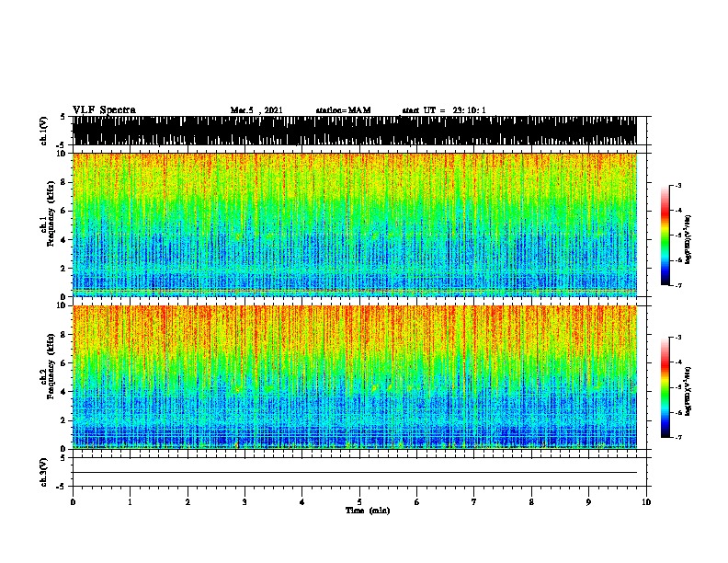Click the flat ch.3 voltage trace line

[355, 473]
